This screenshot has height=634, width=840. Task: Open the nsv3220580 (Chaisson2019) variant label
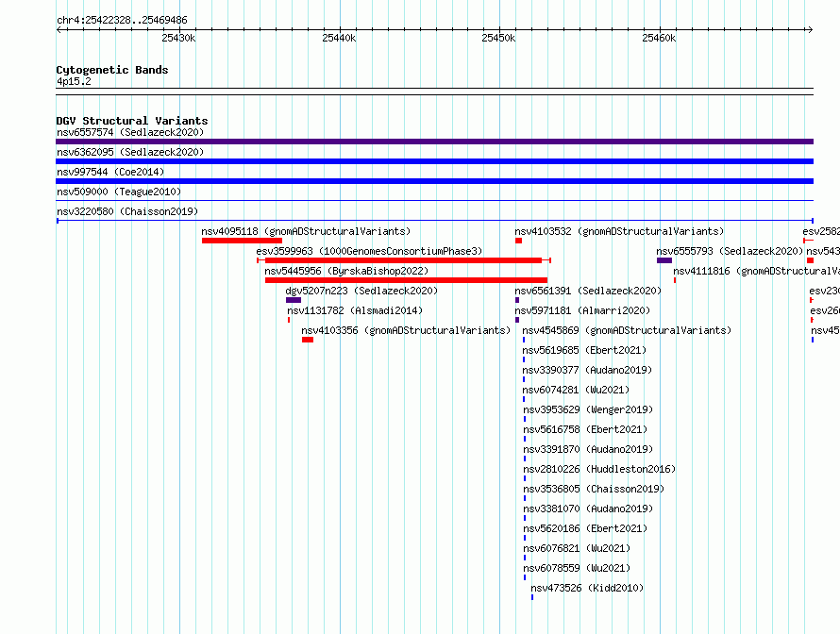(x=127, y=211)
